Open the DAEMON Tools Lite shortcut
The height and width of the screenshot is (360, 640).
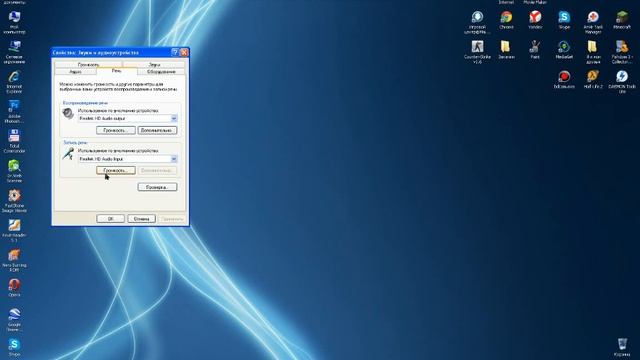click(622, 82)
